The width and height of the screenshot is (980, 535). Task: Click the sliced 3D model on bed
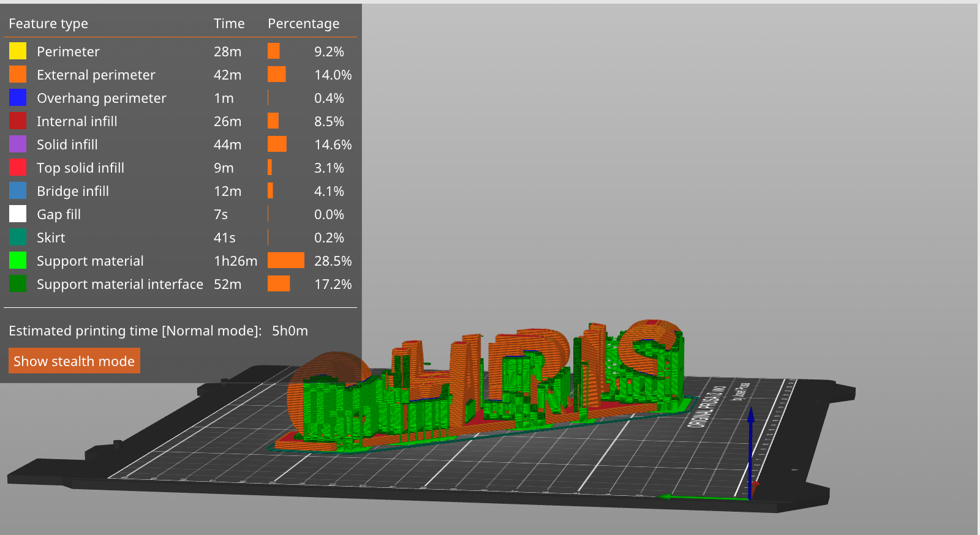click(484, 387)
